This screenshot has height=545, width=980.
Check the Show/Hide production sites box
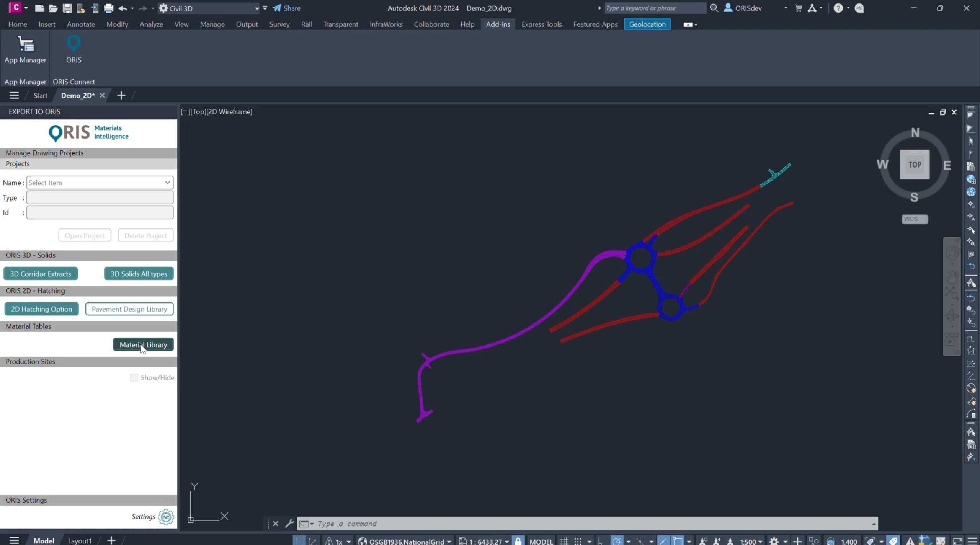point(134,377)
